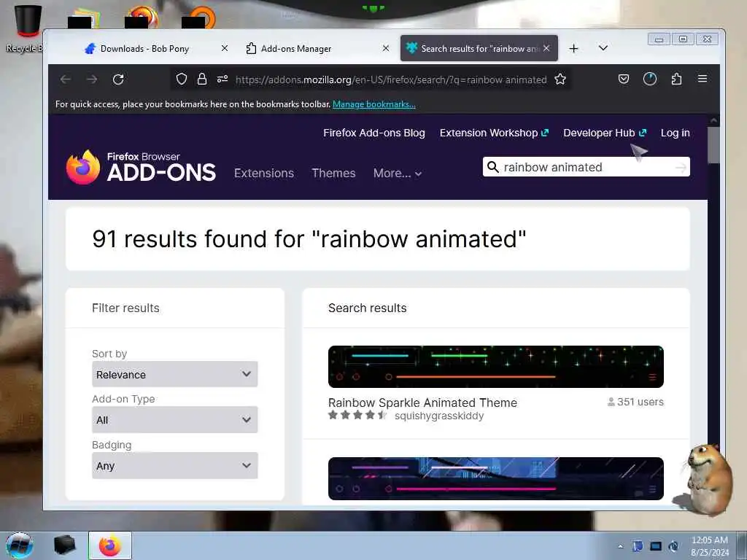Click the magnifier icon in add-ons search
The width and height of the screenshot is (747, 560).
point(493,167)
